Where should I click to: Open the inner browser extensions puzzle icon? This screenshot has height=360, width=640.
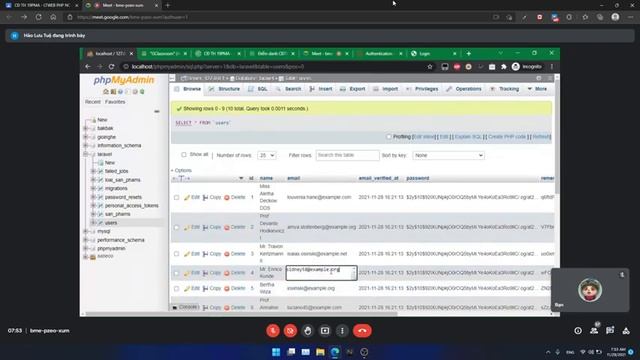click(504, 67)
